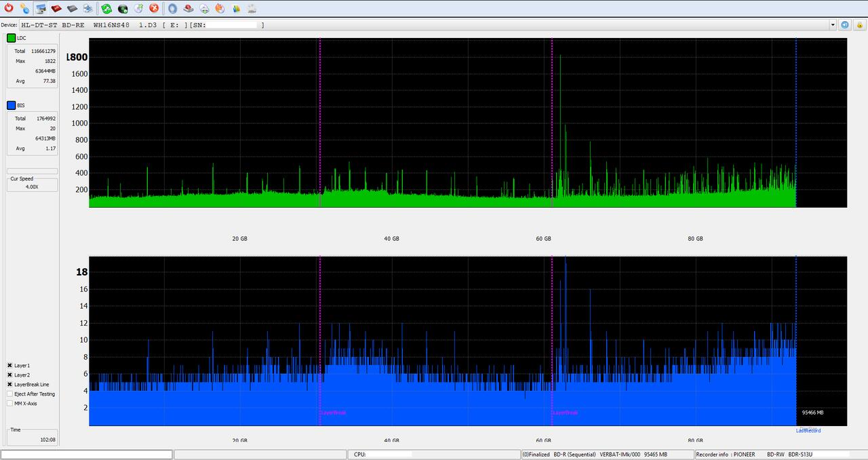Click the dark gray drive toolbar icon
Image resolution: width=868 pixels, height=460 pixels.
point(72,8)
